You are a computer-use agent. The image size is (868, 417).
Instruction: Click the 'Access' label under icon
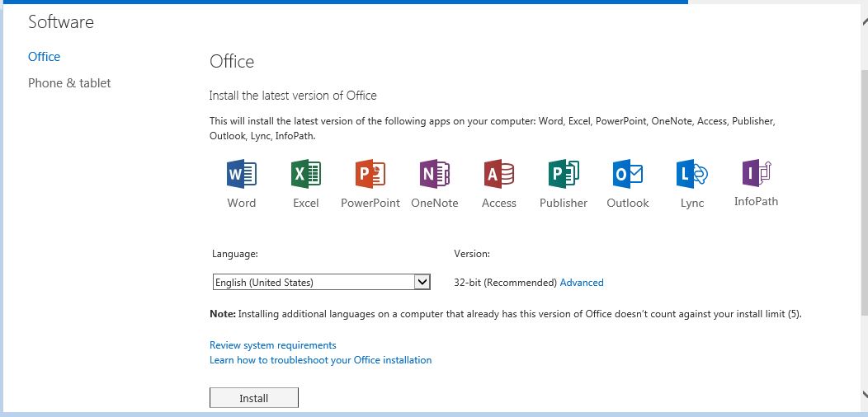498,203
